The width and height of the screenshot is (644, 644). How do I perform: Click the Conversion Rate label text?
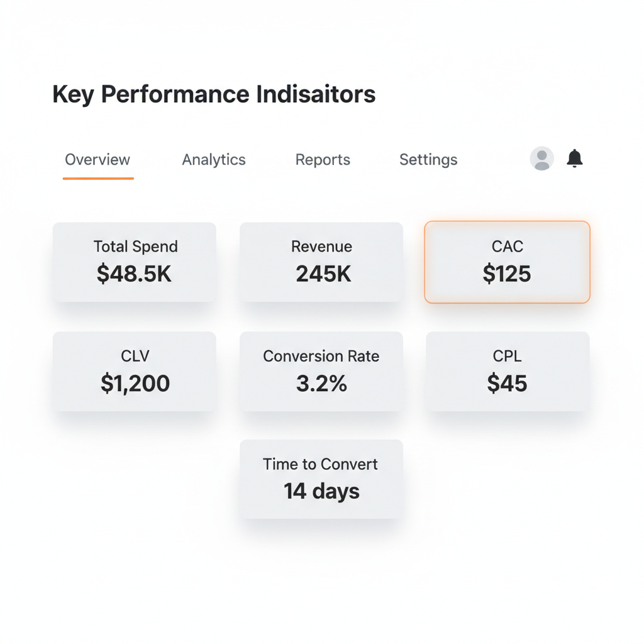tap(321, 356)
